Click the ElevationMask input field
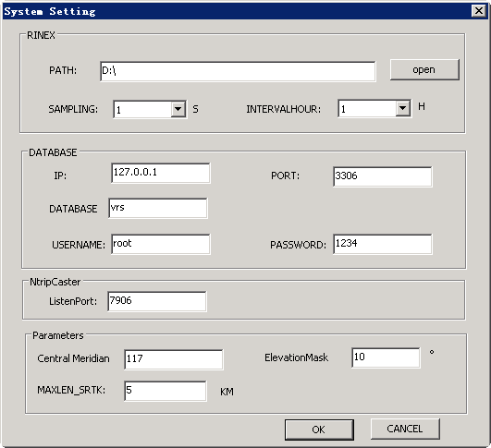This screenshot has width=491, height=448. pos(386,357)
